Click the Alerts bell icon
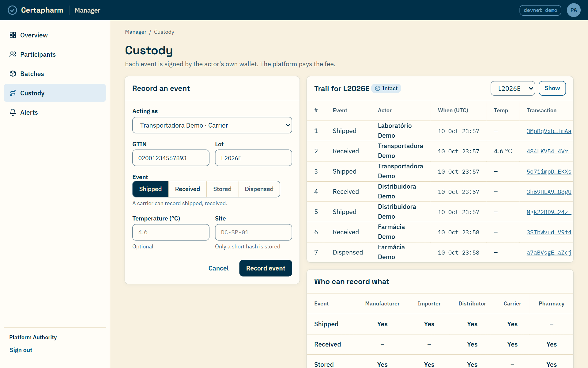 13,112
